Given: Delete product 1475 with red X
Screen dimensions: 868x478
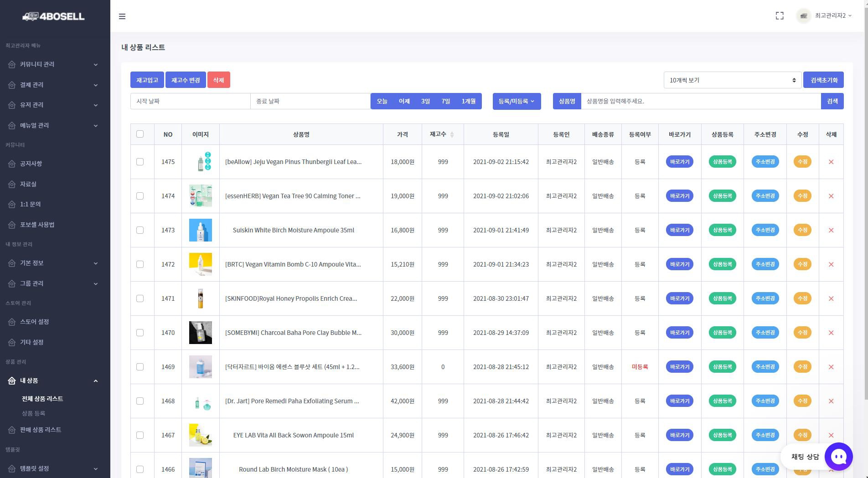Looking at the screenshot, I should click(x=831, y=162).
